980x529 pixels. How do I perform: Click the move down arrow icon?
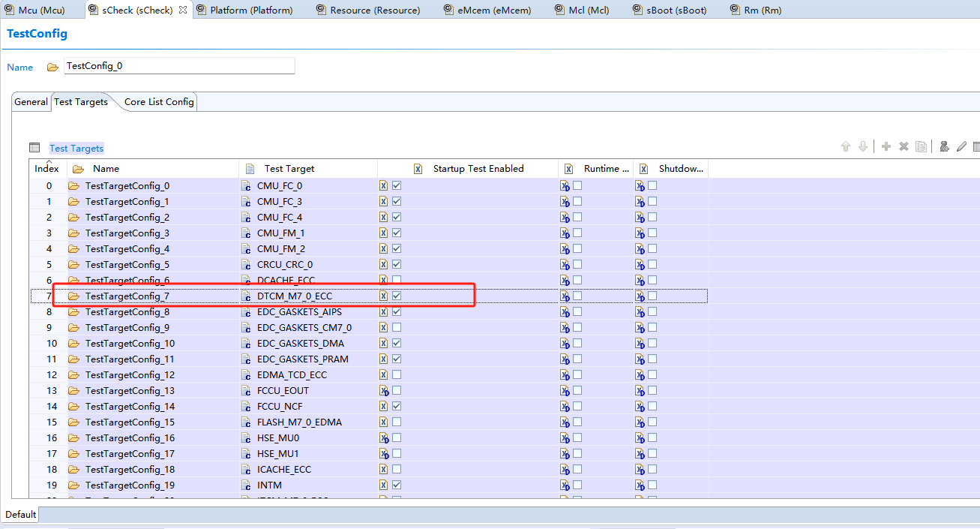tap(863, 147)
